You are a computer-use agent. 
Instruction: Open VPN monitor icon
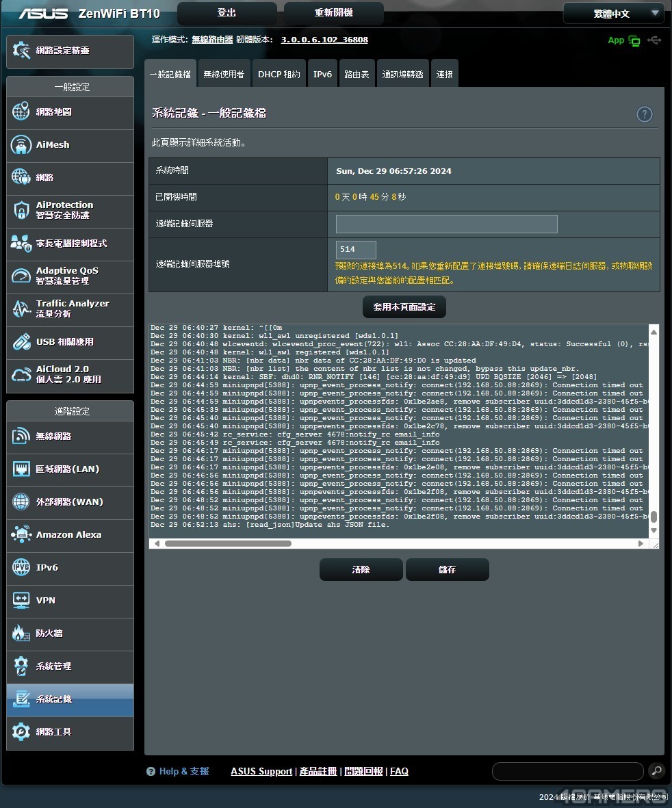coord(21,600)
